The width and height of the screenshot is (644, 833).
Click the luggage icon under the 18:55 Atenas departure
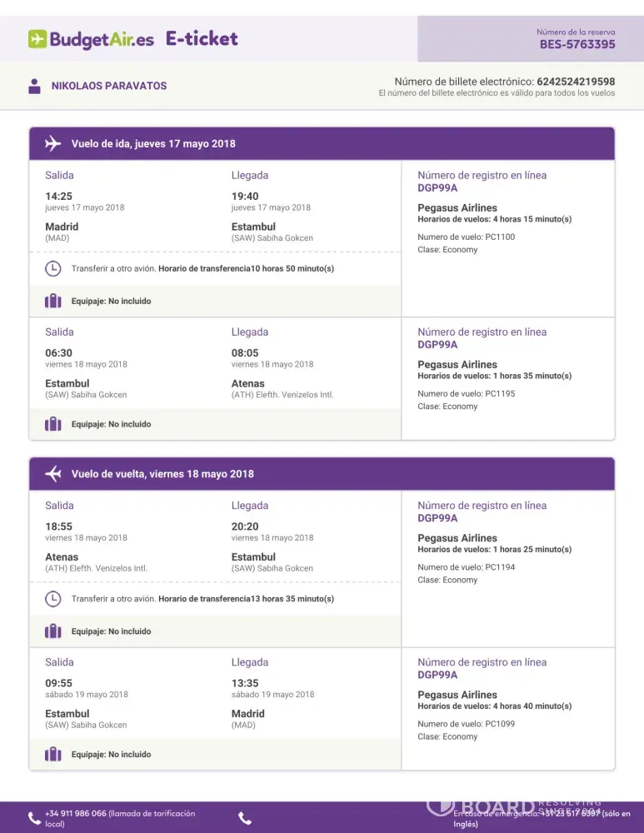pos(53,631)
